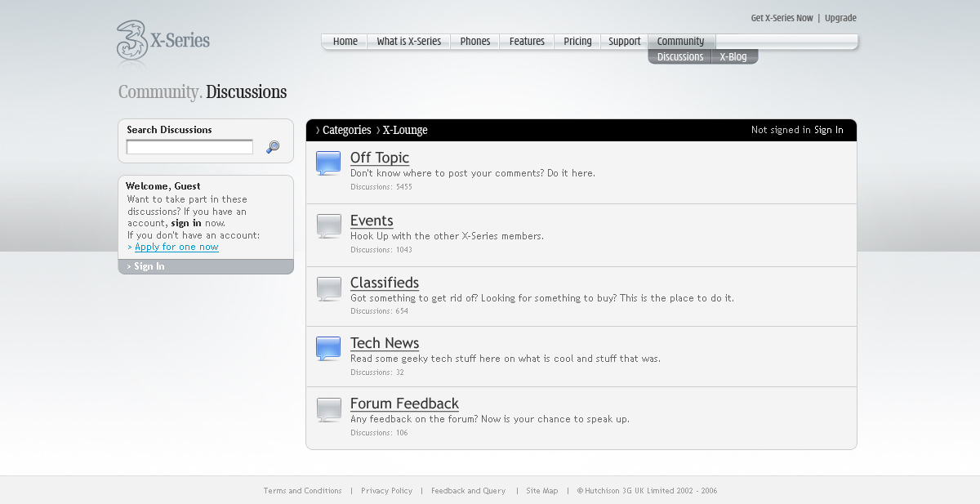Click the magnifier search icon

coord(273,147)
